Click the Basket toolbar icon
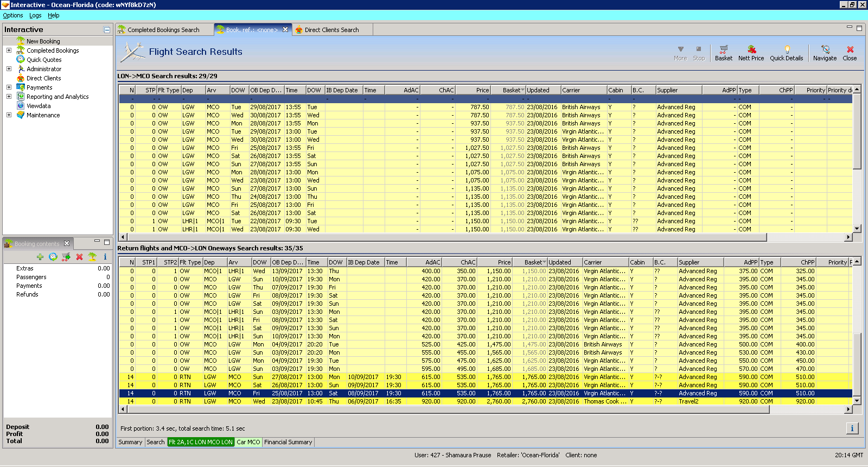The image size is (868, 467). (x=723, y=49)
